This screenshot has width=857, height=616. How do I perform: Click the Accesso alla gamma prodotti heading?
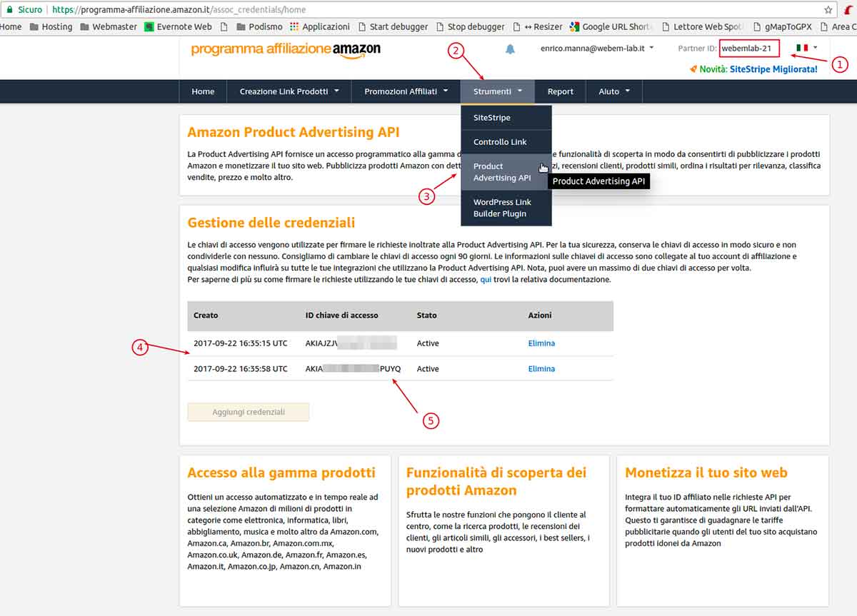(281, 473)
